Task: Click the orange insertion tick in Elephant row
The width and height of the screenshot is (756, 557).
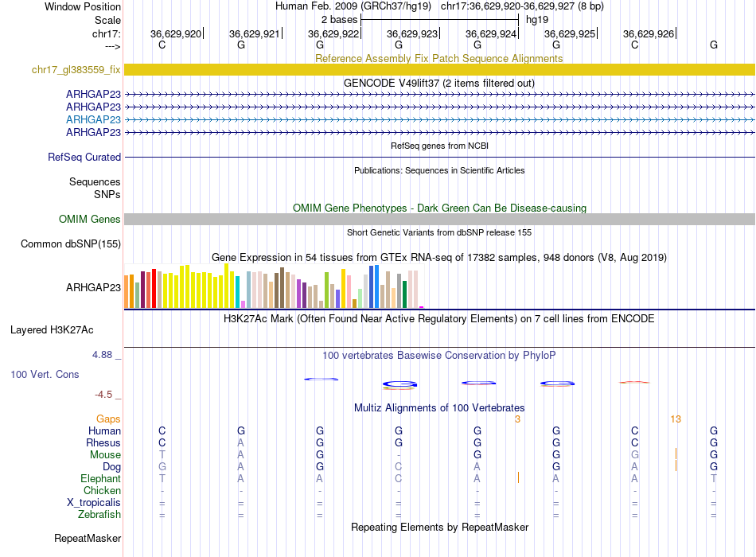Action: tap(518, 477)
